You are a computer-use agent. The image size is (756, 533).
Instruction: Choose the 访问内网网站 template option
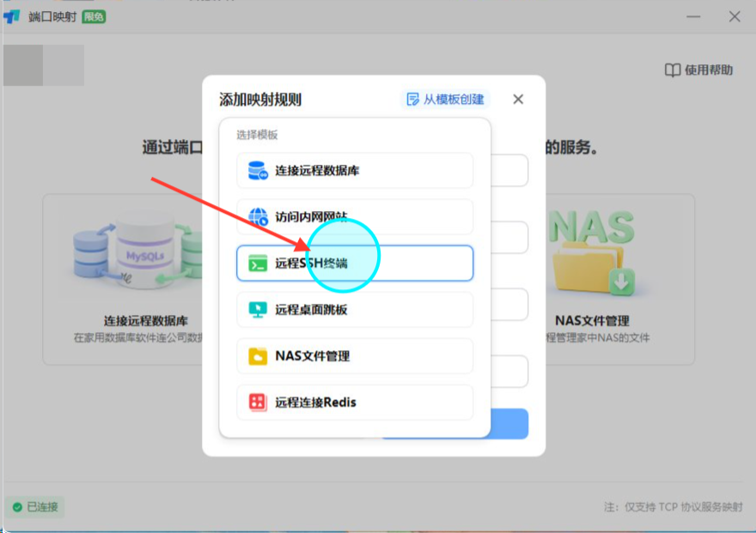[x=355, y=216]
